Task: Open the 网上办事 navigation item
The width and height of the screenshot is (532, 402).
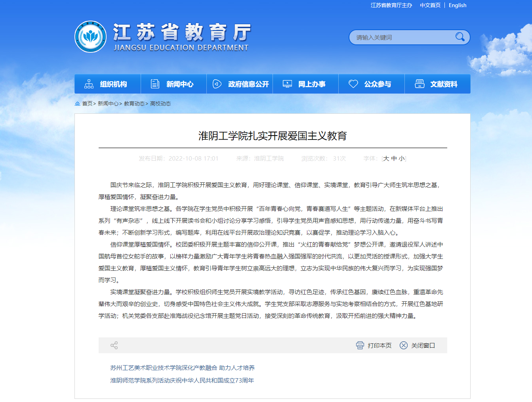Action: tap(305, 84)
